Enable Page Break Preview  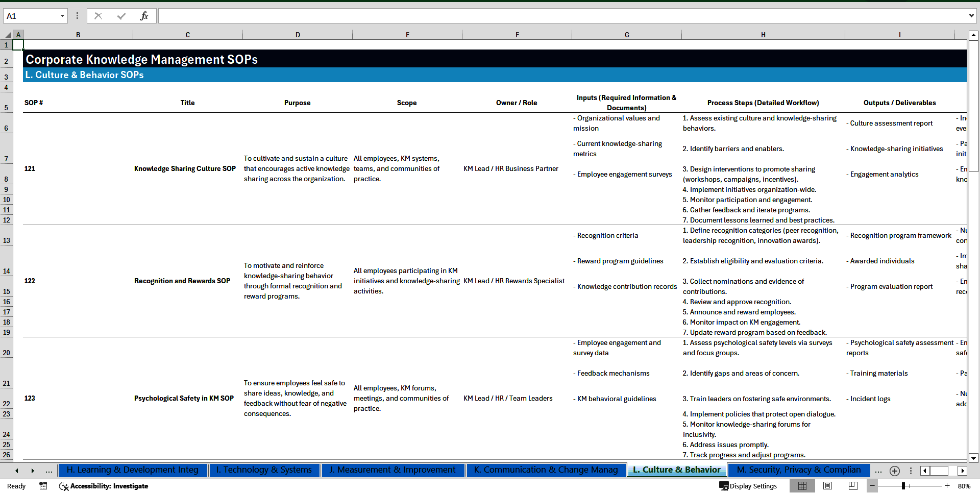point(852,486)
